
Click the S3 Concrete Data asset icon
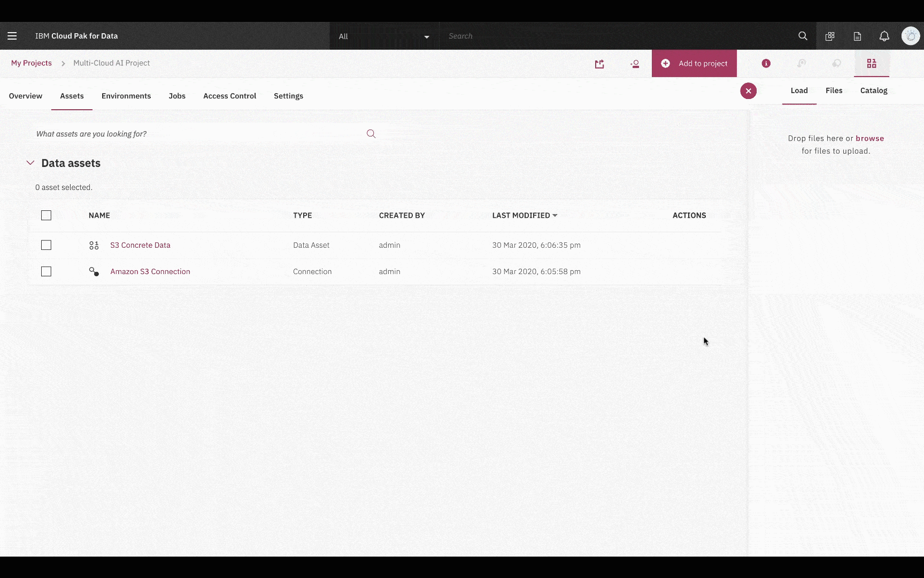click(94, 245)
